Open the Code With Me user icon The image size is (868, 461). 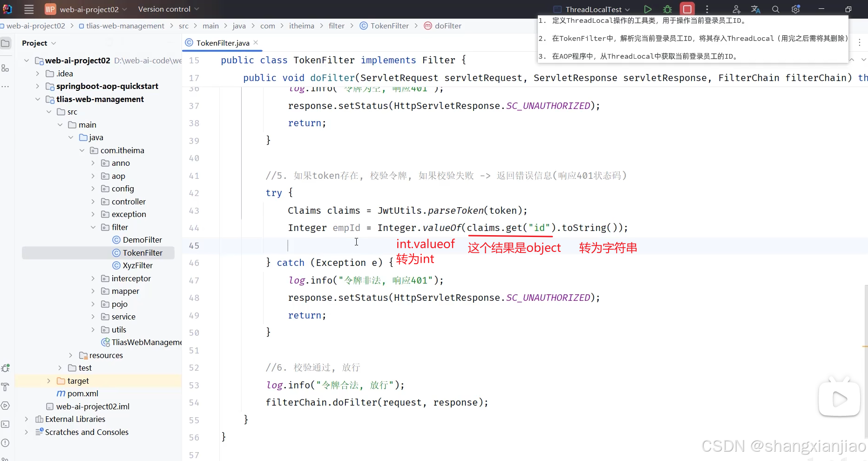736,9
